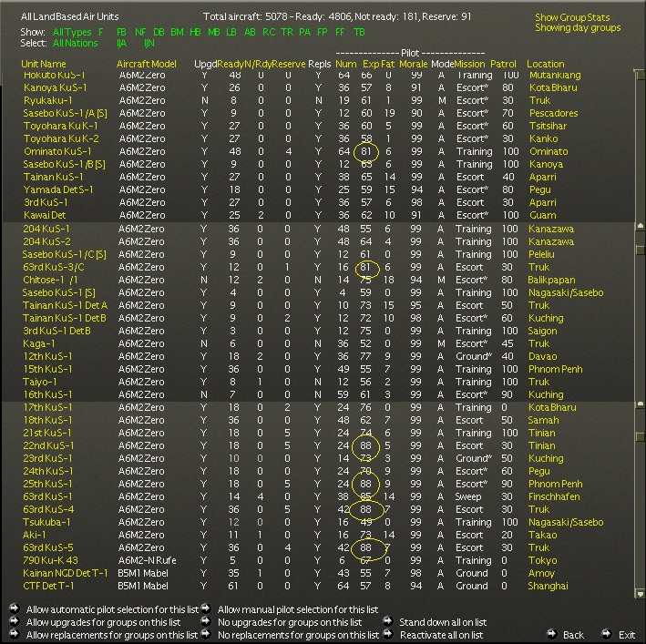Filter list to FB fighter-bomber type
This screenshot has height=644, width=646.
pyautogui.click(x=121, y=32)
